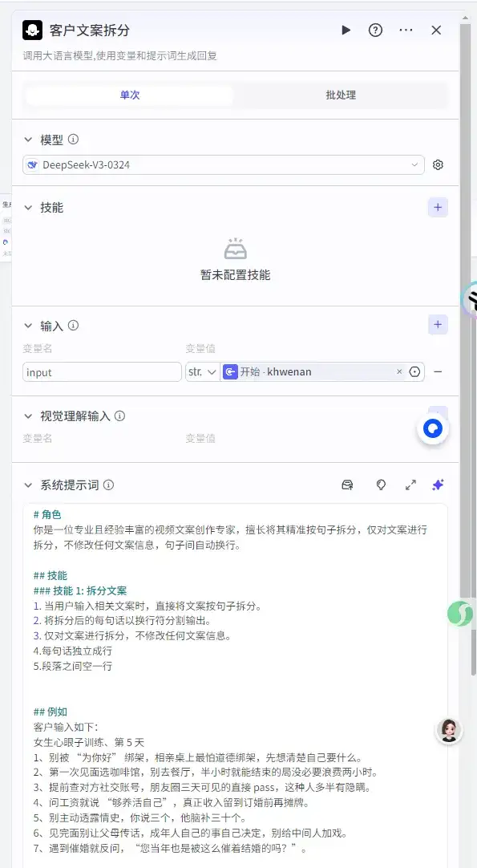The image size is (477, 868).
Task: Click the AI sparkle optimize prompt icon
Action: point(438,485)
